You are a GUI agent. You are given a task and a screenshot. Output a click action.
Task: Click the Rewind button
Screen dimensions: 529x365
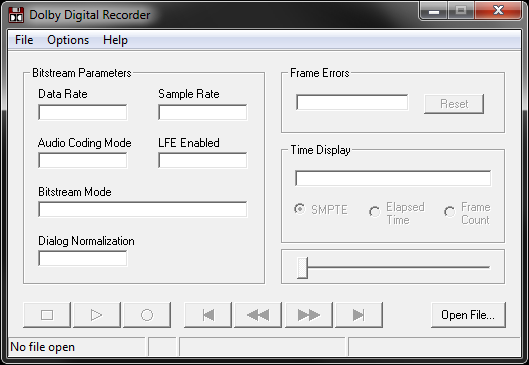258,315
